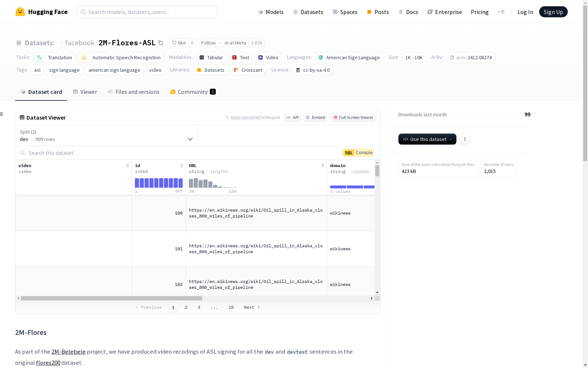Open the facebook organization link
Screen dimensions: 588x368
(x=80, y=43)
